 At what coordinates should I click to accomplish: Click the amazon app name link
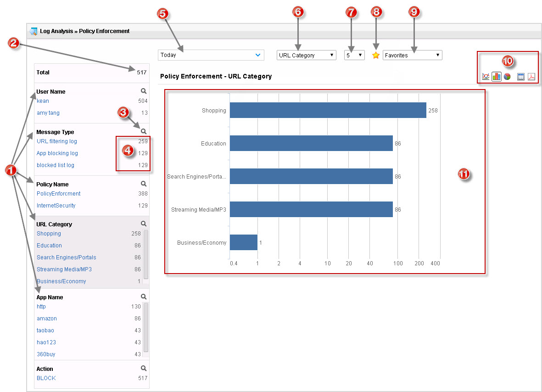pyautogui.click(x=47, y=319)
